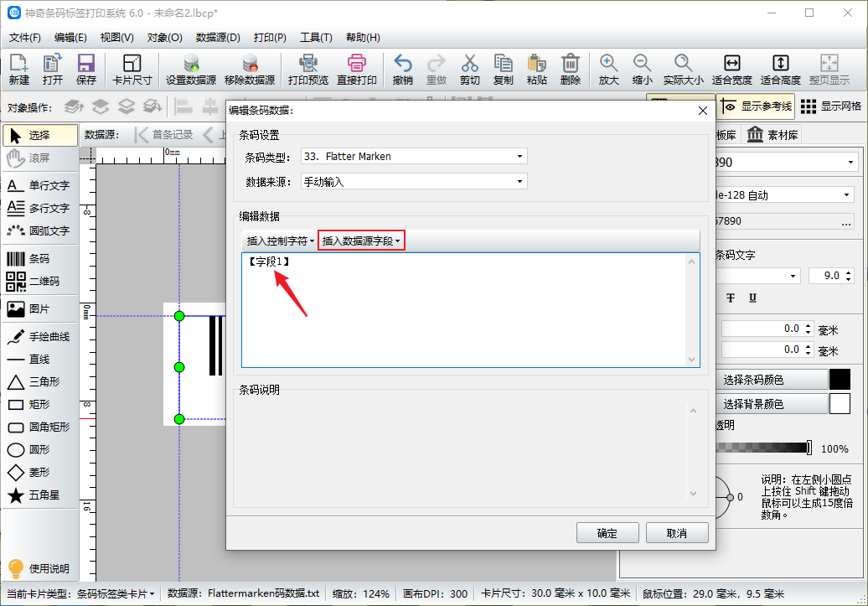
Task: Open a file with 打开 icon
Action: (53, 70)
